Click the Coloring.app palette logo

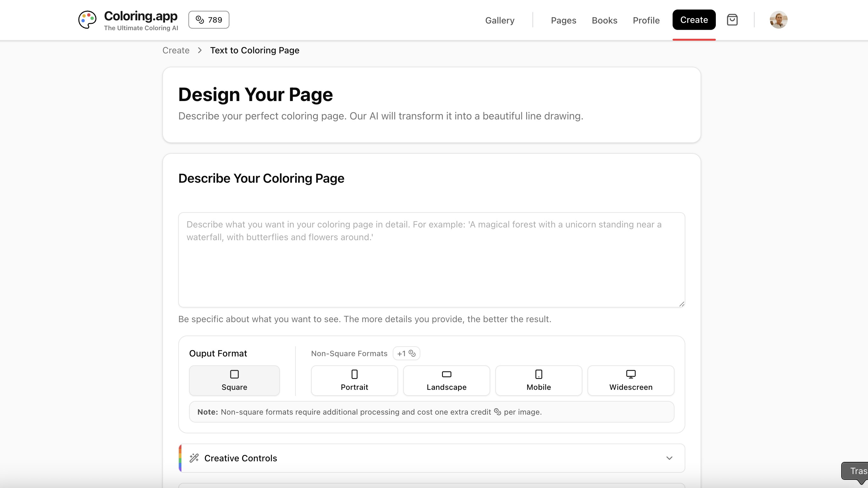click(87, 20)
